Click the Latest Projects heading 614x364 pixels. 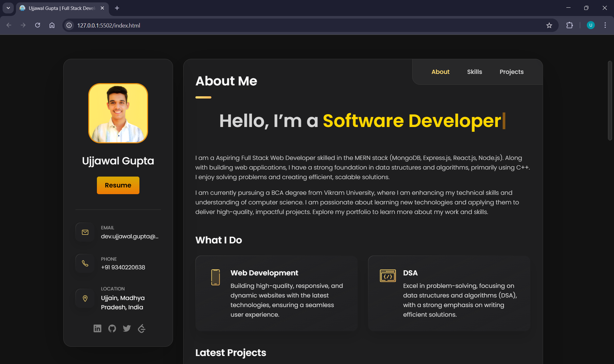click(x=231, y=352)
